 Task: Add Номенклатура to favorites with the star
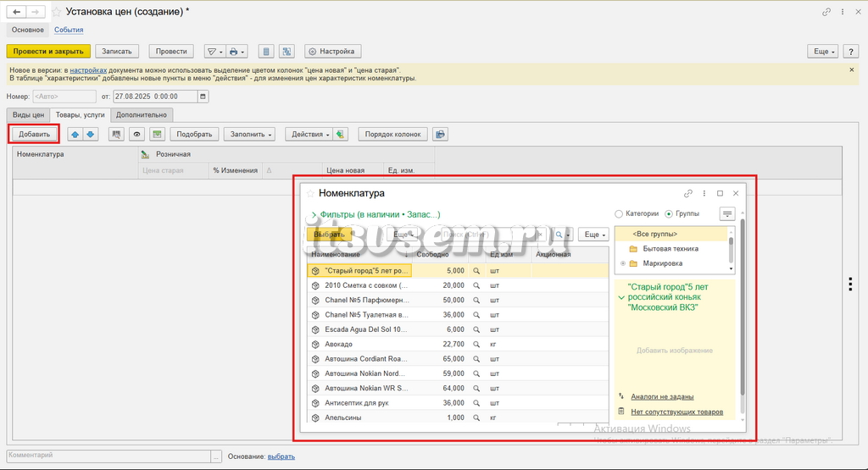[310, 194]
